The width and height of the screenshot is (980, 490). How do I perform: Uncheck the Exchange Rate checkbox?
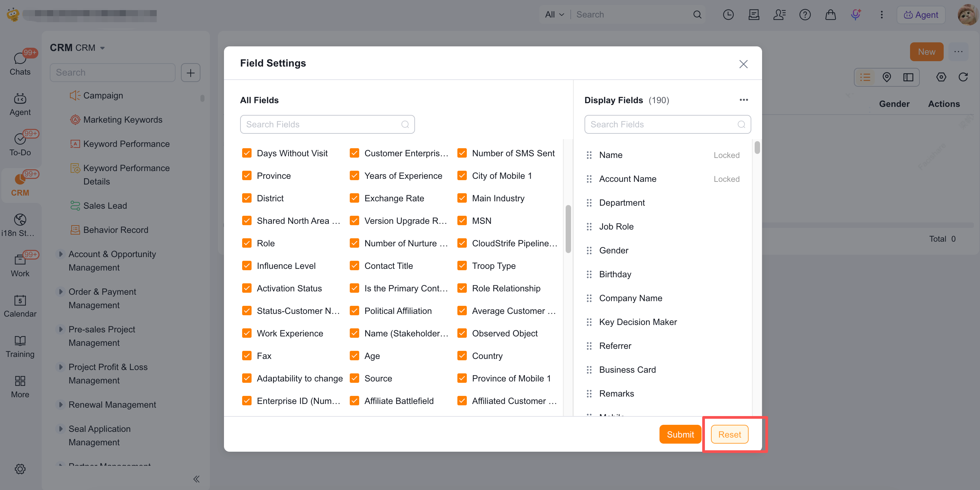[x=354, y=198]
